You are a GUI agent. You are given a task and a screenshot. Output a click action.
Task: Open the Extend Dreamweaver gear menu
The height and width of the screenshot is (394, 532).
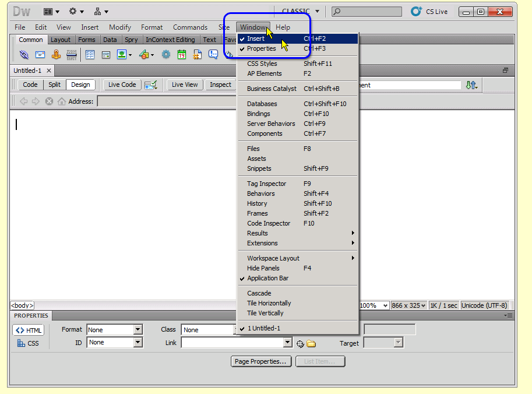click(x=76, y=12)
